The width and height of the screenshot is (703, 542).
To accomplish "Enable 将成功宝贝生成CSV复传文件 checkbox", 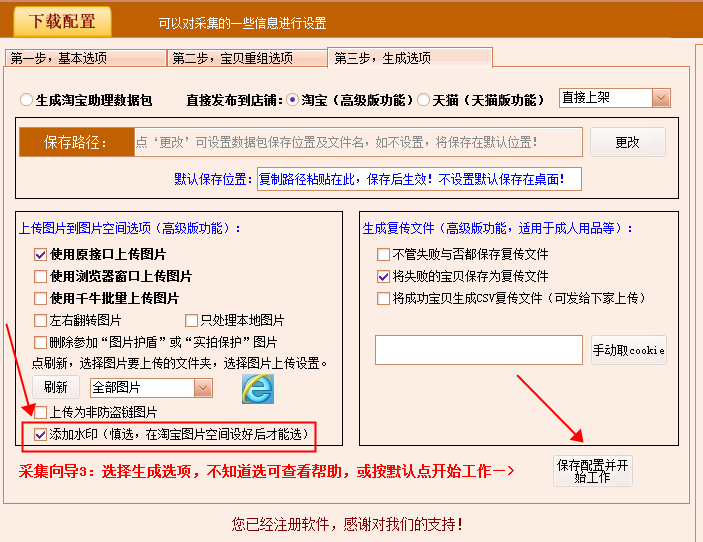I will [383, 298].
